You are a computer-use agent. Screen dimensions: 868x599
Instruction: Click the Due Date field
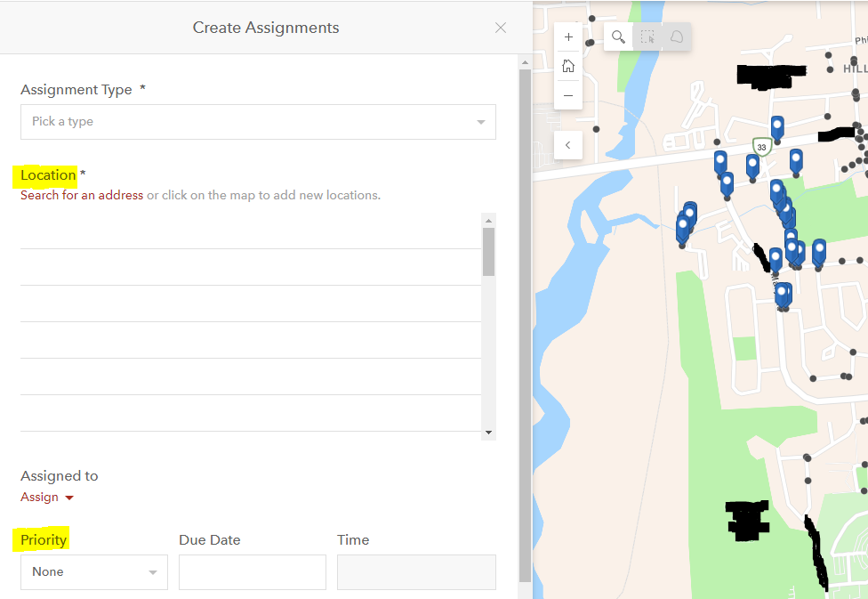[252, 572]
